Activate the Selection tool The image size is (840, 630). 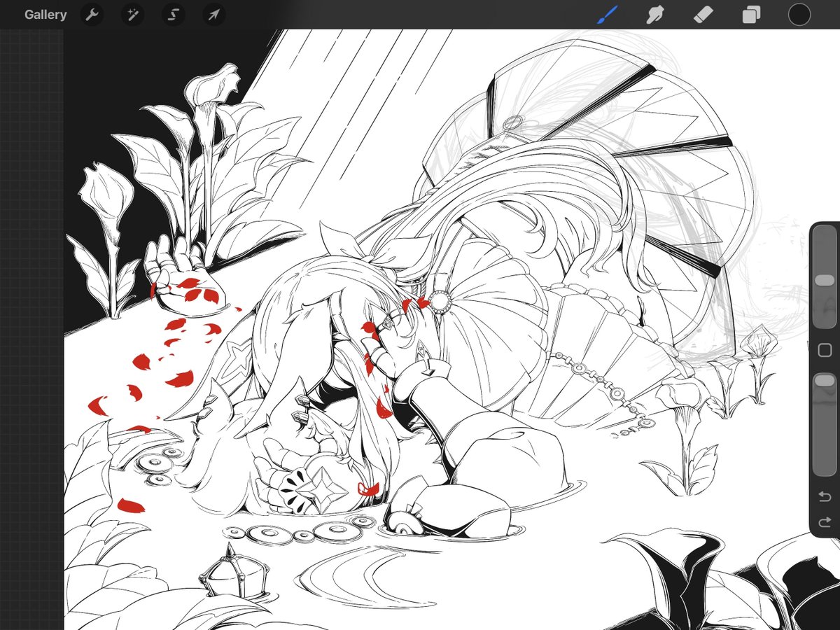(x=173, y=15)
